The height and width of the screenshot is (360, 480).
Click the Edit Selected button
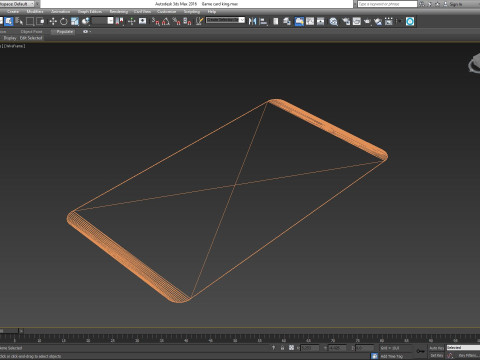coord(31,38)
